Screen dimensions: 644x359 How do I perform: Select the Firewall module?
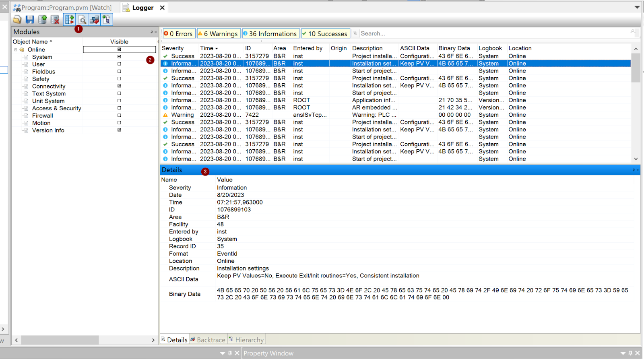pos(43,116)
